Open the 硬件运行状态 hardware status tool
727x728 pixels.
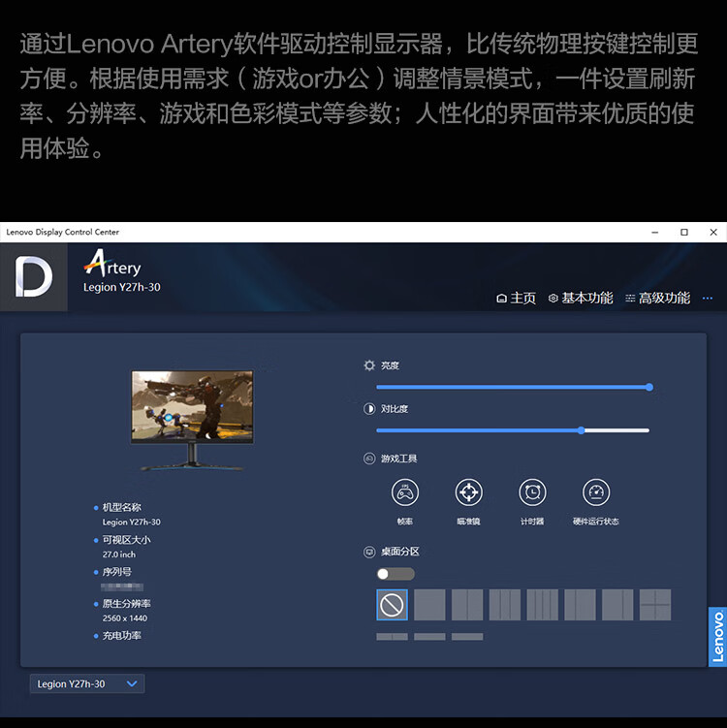pos(595,492)
